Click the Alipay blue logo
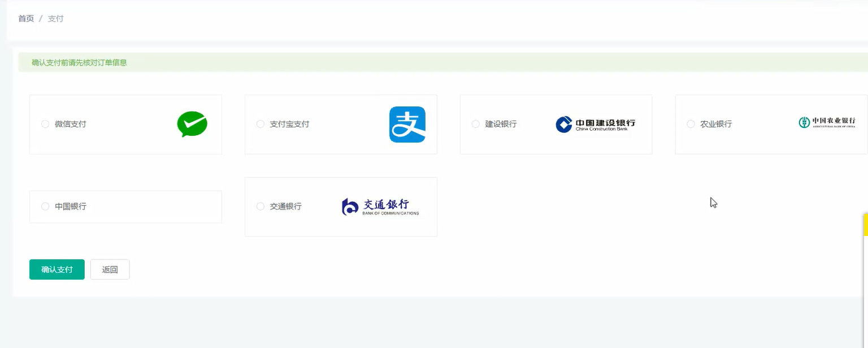 [407, 124]
